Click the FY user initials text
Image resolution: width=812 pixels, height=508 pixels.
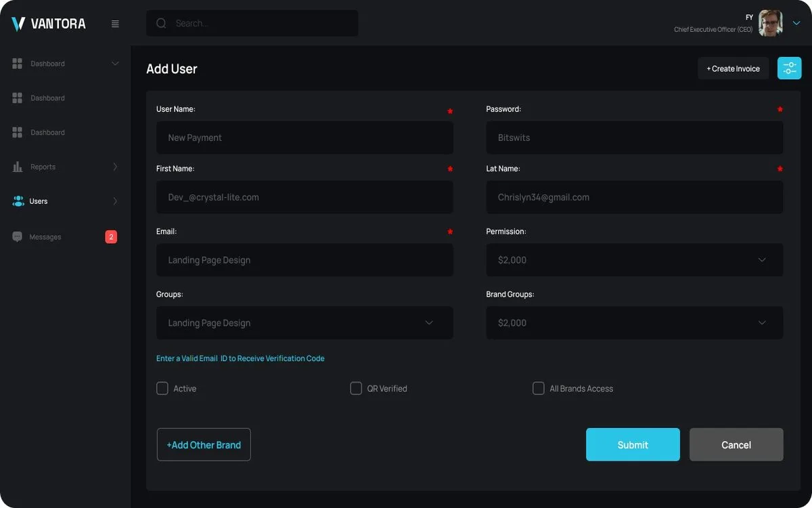(x=749, y=17)
